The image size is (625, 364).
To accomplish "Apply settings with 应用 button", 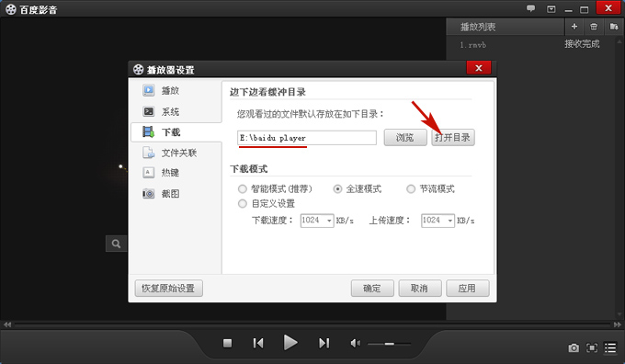I will click(468, 289).
